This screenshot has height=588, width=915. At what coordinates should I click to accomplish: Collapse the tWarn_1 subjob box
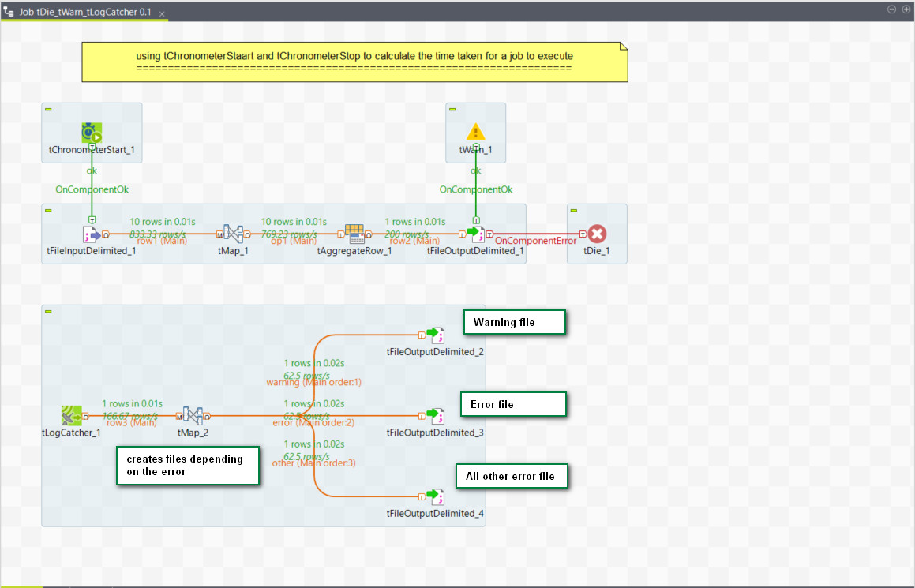(x=452, y=109)
